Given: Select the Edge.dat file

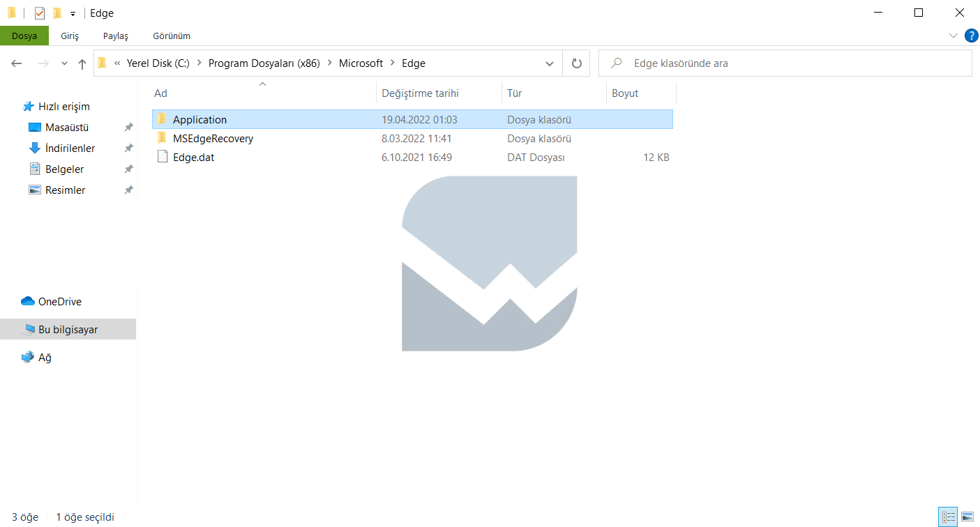Looking at the screenshot, I should click(193, 158).
